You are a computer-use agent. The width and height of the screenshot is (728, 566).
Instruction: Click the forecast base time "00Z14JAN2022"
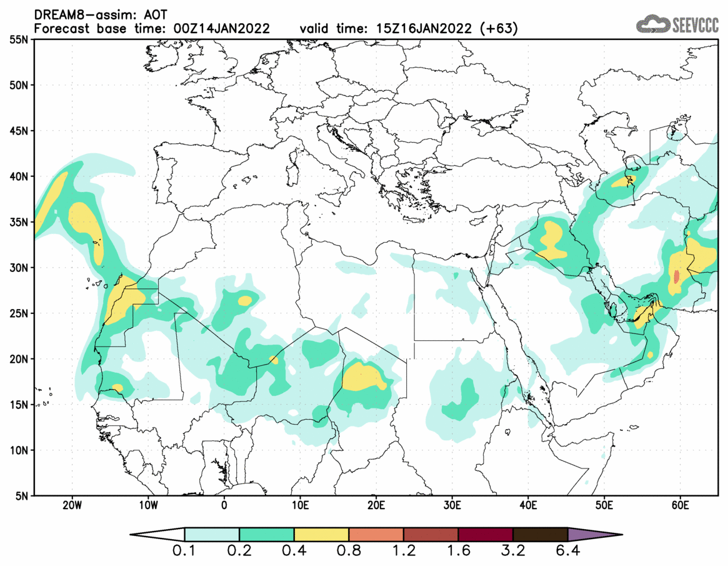click(x=221, y=29)
